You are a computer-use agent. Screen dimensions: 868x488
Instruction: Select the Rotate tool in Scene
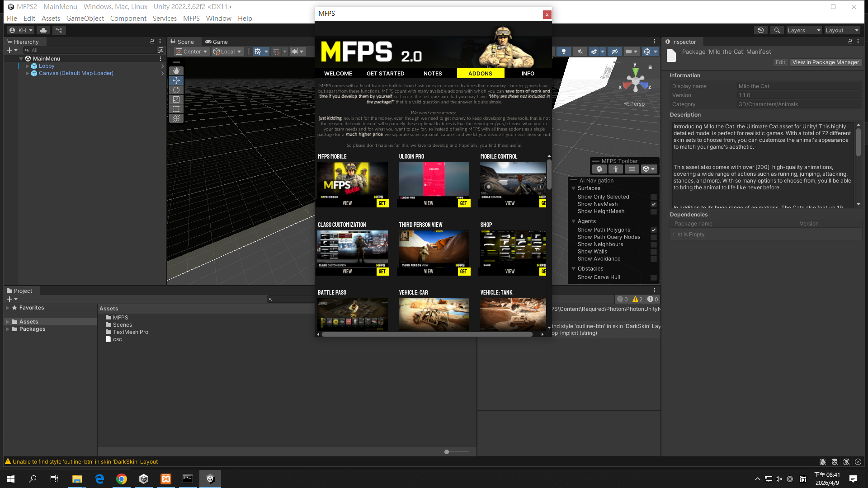176,90
